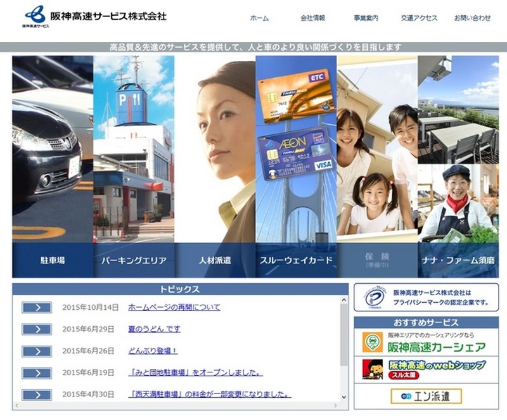
Task: Click arrow icon beside 2015年6月19日 entry
Action: [37, 372]
